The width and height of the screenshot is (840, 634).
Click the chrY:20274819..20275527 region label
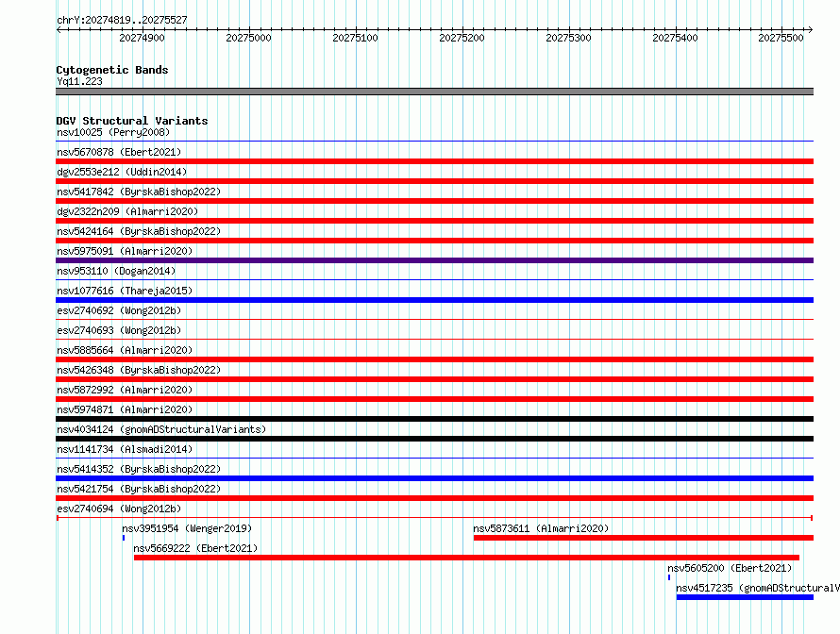pyautogui.click(x=122, y=20)
